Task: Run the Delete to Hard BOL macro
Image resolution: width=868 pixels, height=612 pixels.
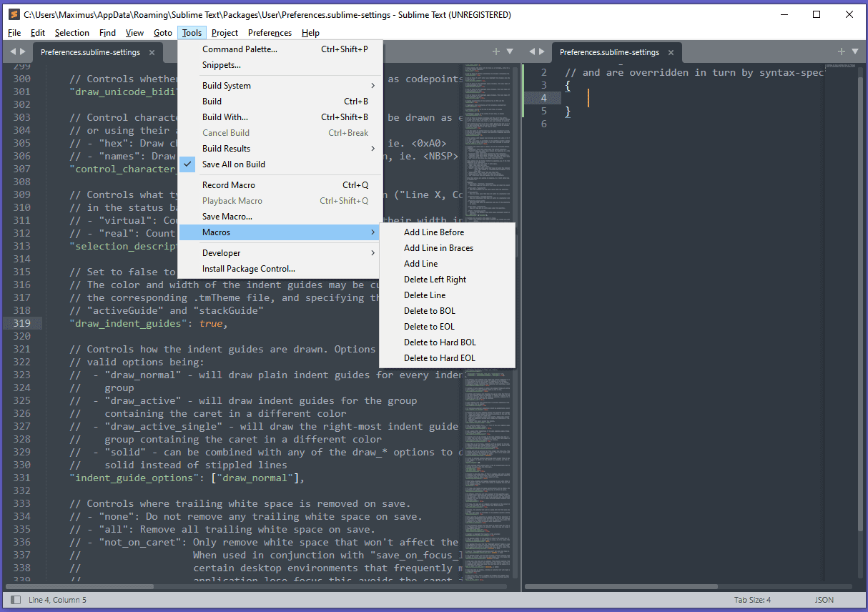Action: (447, 342)
